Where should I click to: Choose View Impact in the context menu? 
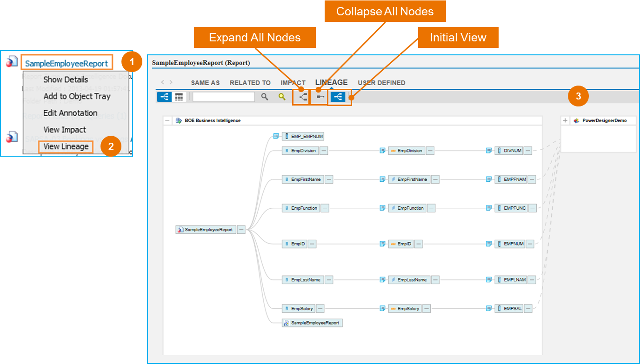[65, 130]
